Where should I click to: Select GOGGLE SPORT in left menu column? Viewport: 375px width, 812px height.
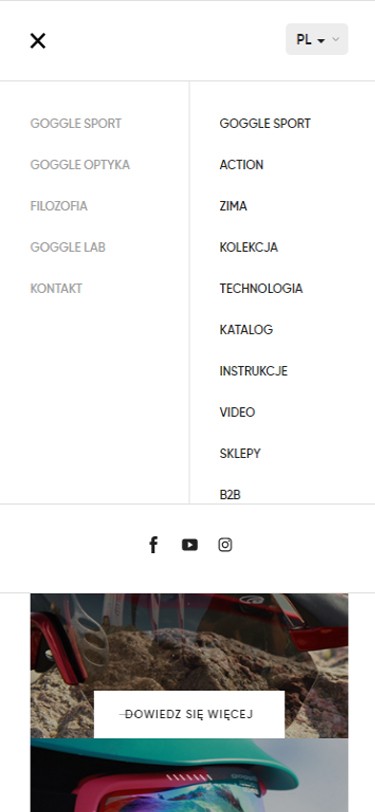click(x=76, y=123)
